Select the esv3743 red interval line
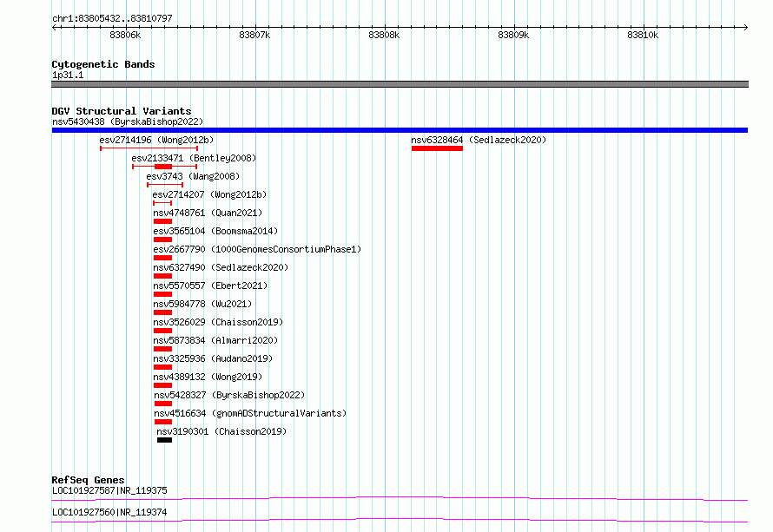This screenshot has width=773, height=532. click(165, 185)
